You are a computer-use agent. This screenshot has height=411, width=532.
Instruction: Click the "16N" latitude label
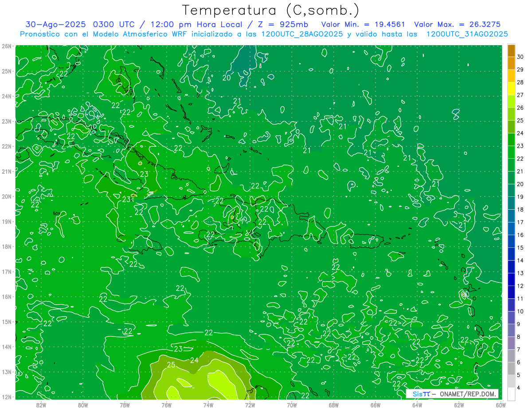tap(7, 297)
